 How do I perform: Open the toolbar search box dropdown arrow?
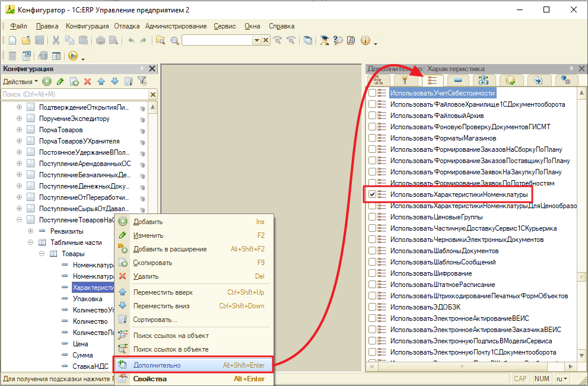256,40
